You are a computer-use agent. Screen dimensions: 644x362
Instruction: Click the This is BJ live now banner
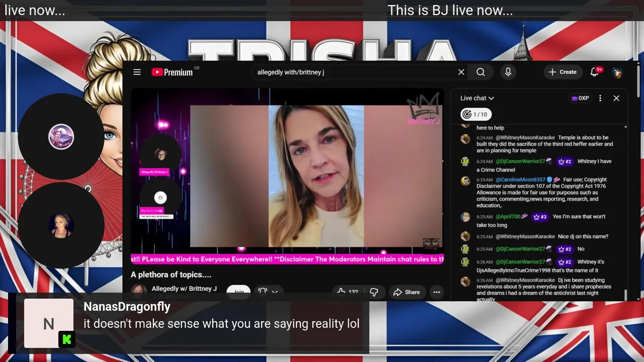[x=450, y=11]
